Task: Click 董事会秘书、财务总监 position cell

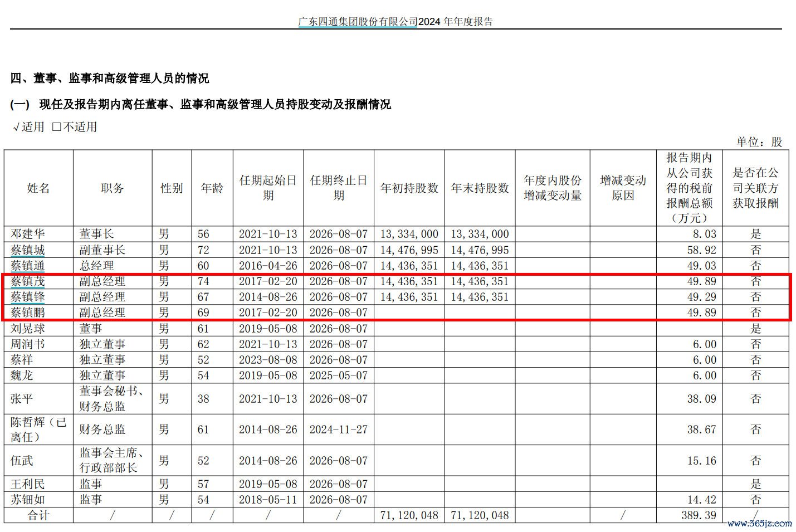Action: [111, 399]
